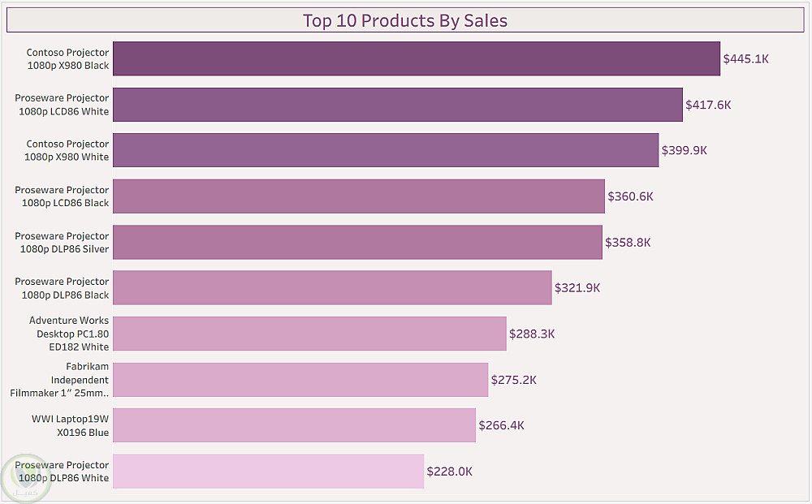Select the $321.9K value label
This screenshot has width=812, height=504.
[577, 287]
